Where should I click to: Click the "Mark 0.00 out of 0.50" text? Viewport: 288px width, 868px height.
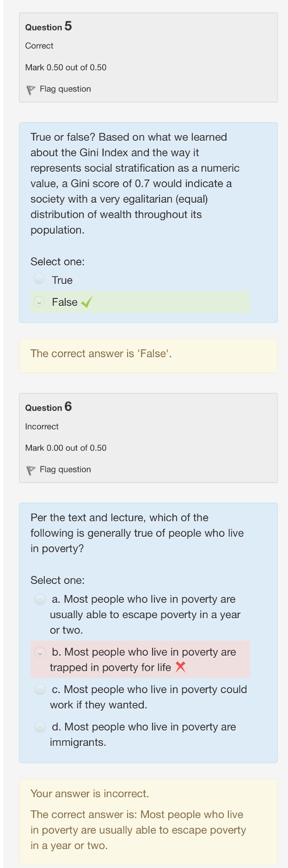66,448
